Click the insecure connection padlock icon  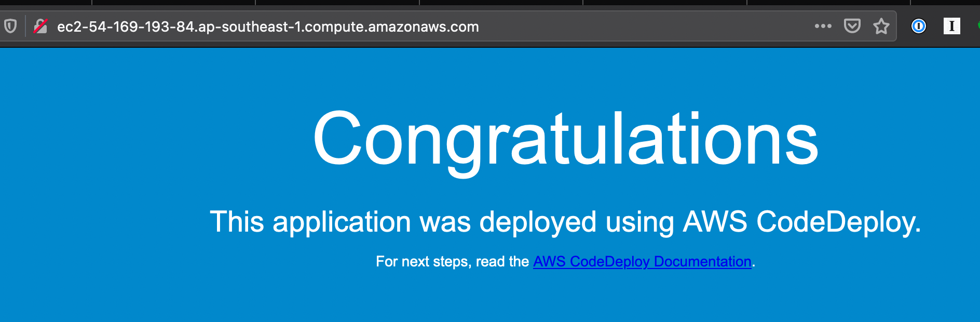coord(40,26)
